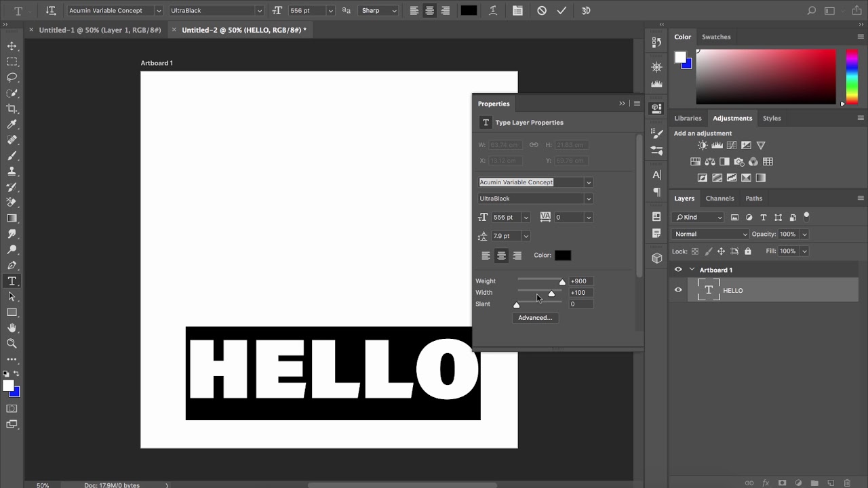Right align text in options bar

(445, 10)
